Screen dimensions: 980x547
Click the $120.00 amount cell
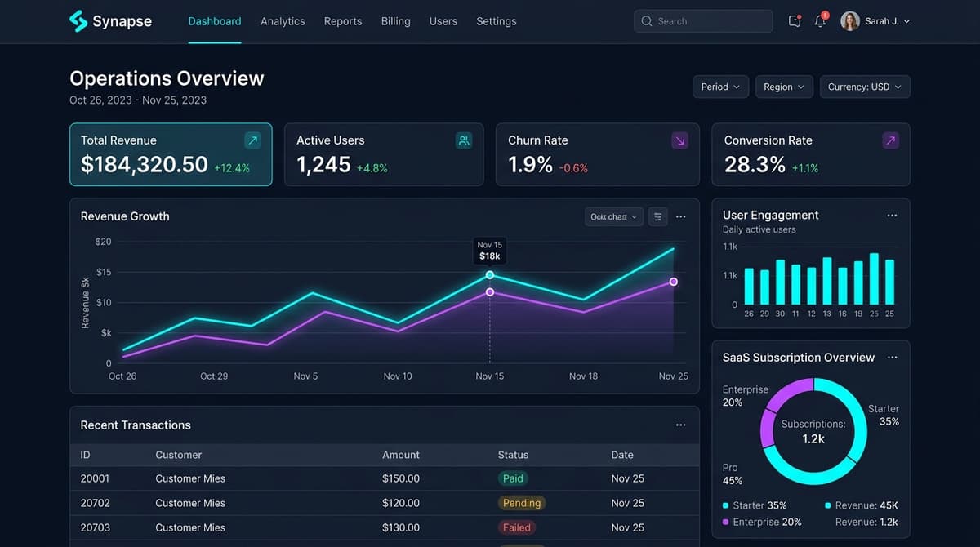click(x=401, y=503)
